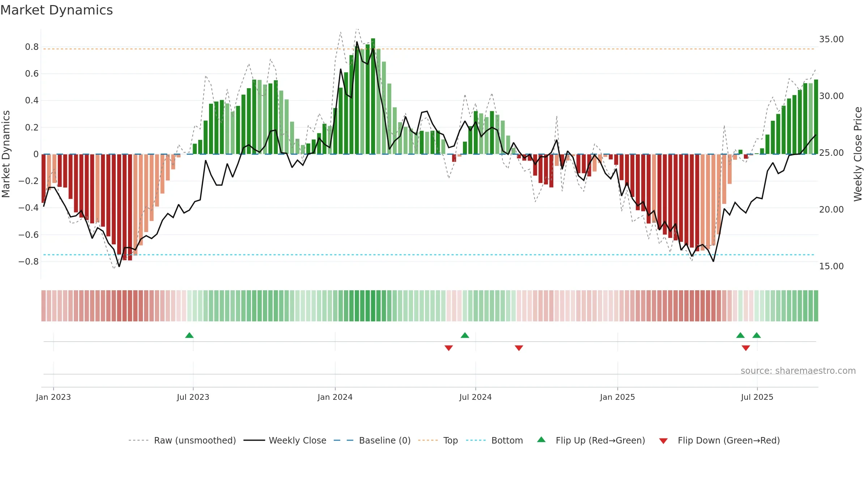The height and width of the screenshot is (488, 868).
Task: Click the Weekly Close legend entry
Action: (285, 440)
